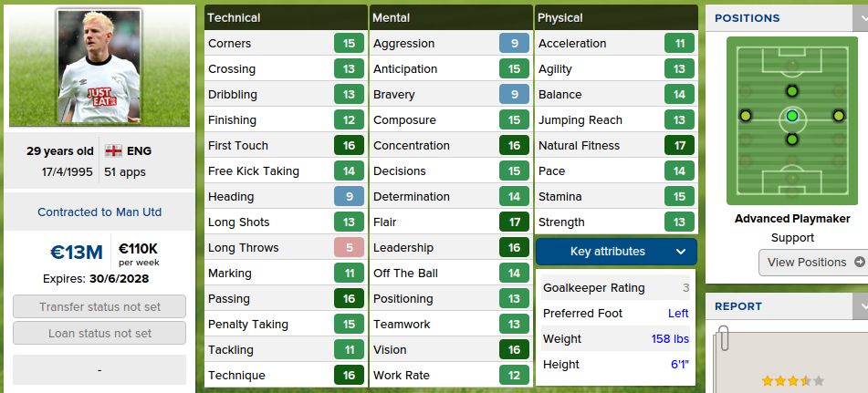Image resolution: width=868 pixels, height=393 pixels.
Task: Select the right midfield position dot
Action: [x=838, y=116]
